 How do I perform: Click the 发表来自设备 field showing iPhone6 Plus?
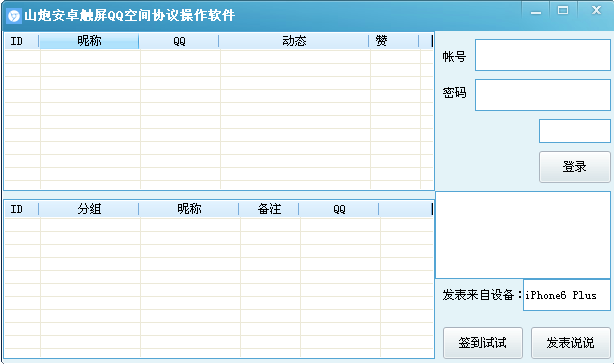[567, 295]
